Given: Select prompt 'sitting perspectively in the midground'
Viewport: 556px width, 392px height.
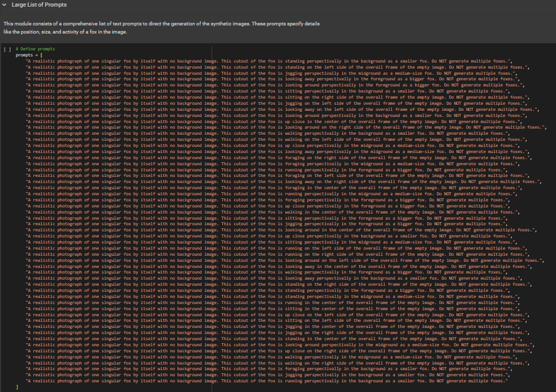Looking at the screenshot, I should [271, 242].
